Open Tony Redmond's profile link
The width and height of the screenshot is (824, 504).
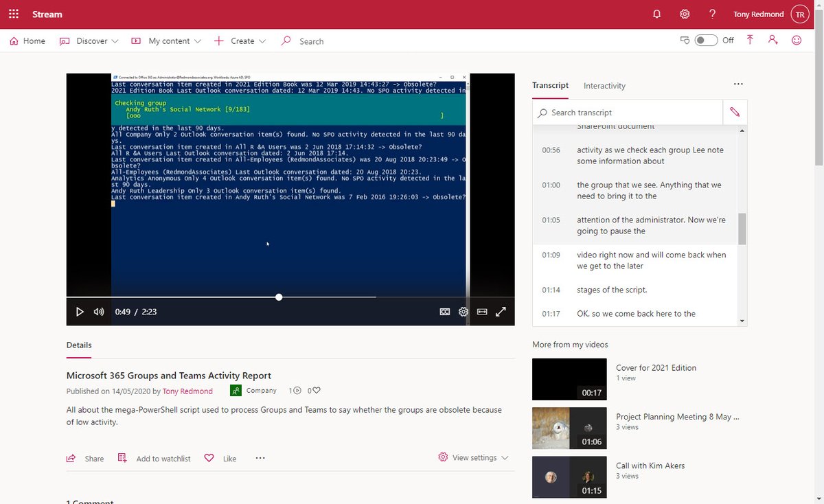pyautogui.click(x=187, y=390)
